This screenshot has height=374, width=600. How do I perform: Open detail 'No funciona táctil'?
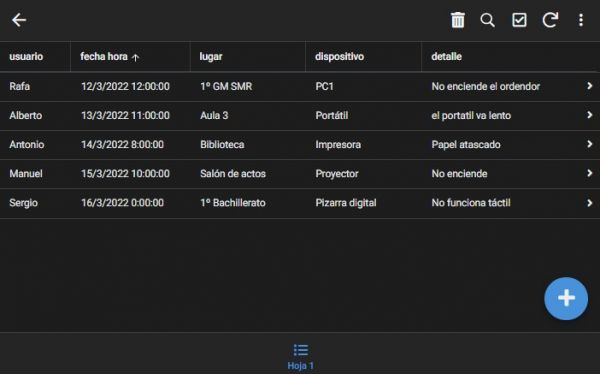471,203
